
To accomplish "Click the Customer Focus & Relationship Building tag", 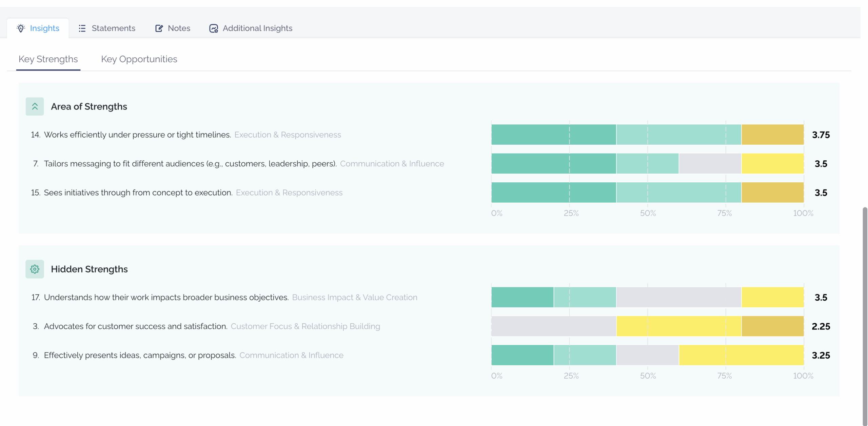I will [x=305, y=326].
